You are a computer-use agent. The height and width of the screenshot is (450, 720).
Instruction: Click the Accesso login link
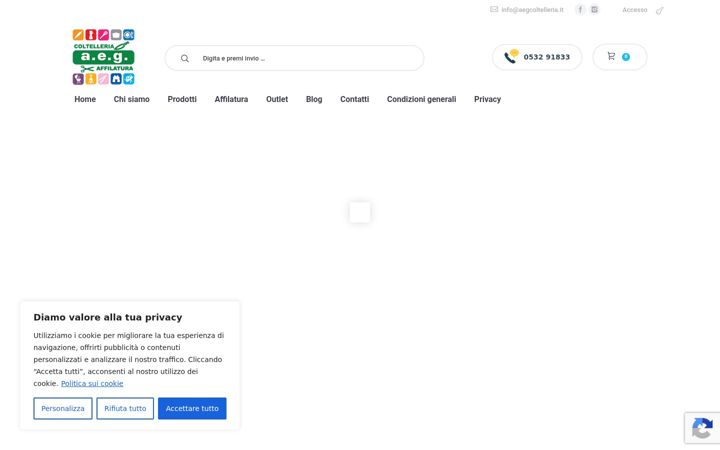tap(635, 10)
